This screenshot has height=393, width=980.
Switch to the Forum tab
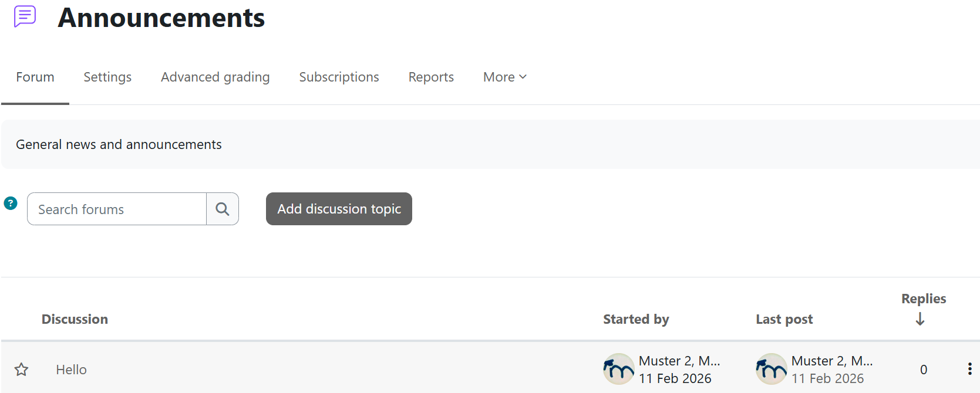coord(35,77)
